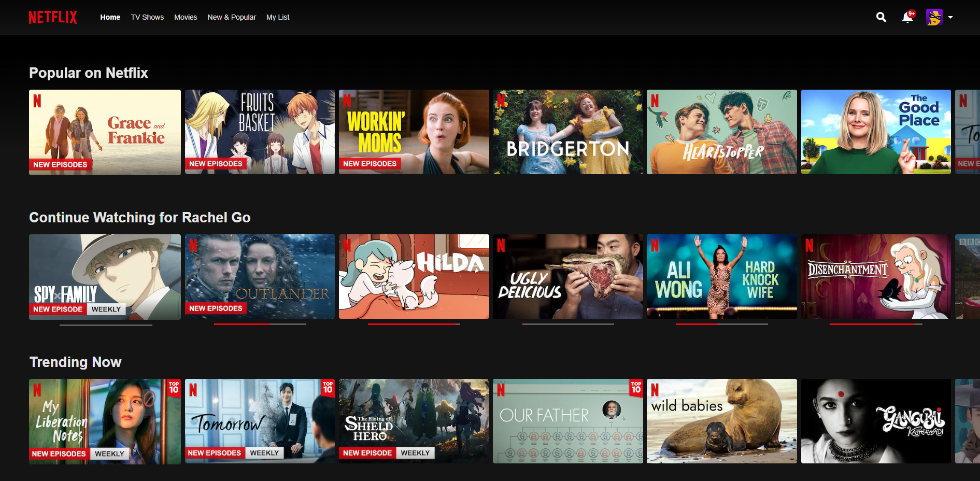Image resolution: width=980 pixels, height=481 pixels.
Task: Select the Workin' Moms title card
Action: point(414,132)
